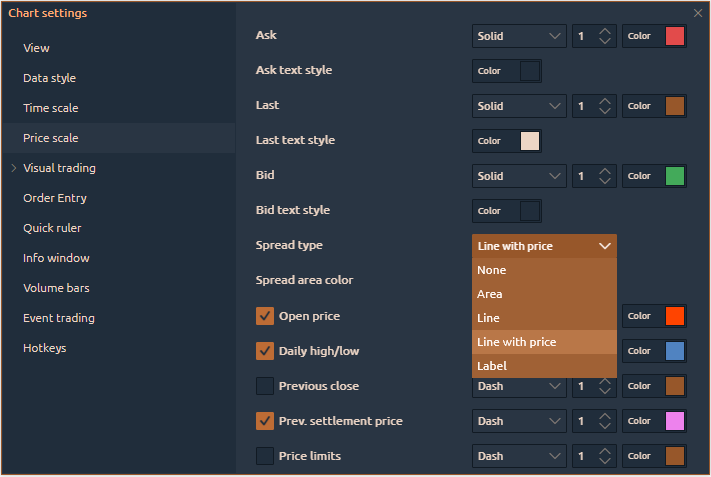Click the red Ask color swatch
This screenshot has height=477, width=711.
pos(675,36)
